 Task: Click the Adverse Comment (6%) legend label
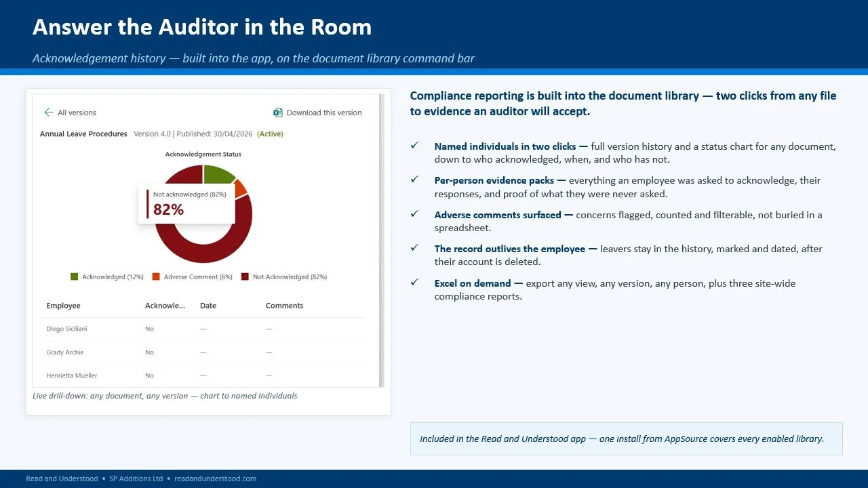[x=198, y=277]
